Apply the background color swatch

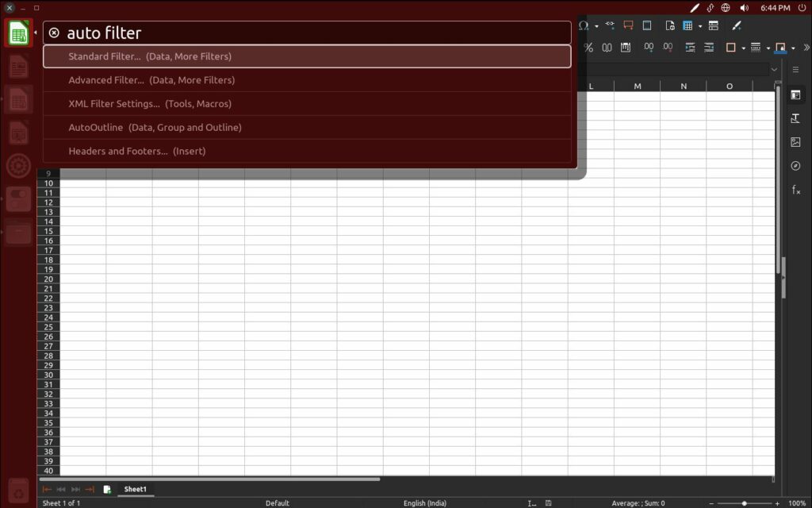(x=780, y=48)
